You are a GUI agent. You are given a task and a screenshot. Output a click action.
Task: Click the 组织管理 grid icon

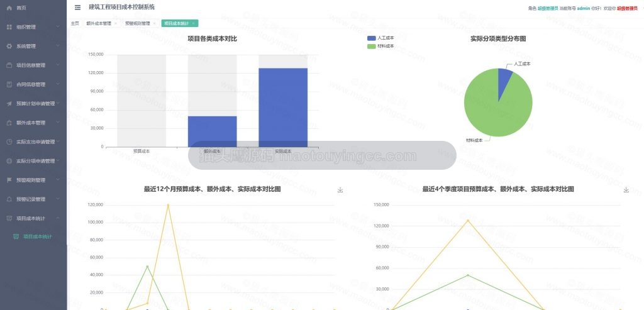coord(9,27)
